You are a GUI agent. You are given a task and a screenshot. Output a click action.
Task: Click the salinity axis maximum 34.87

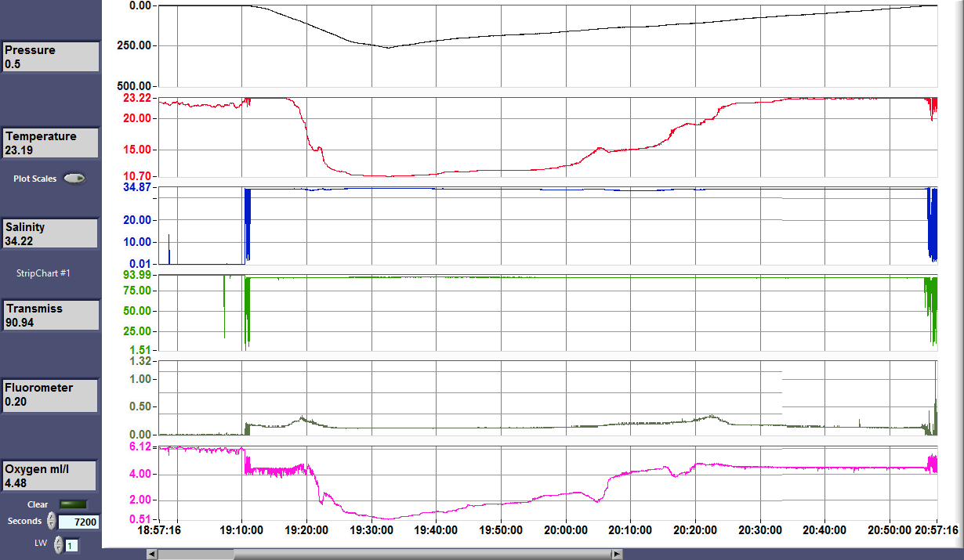pos(136,188)
